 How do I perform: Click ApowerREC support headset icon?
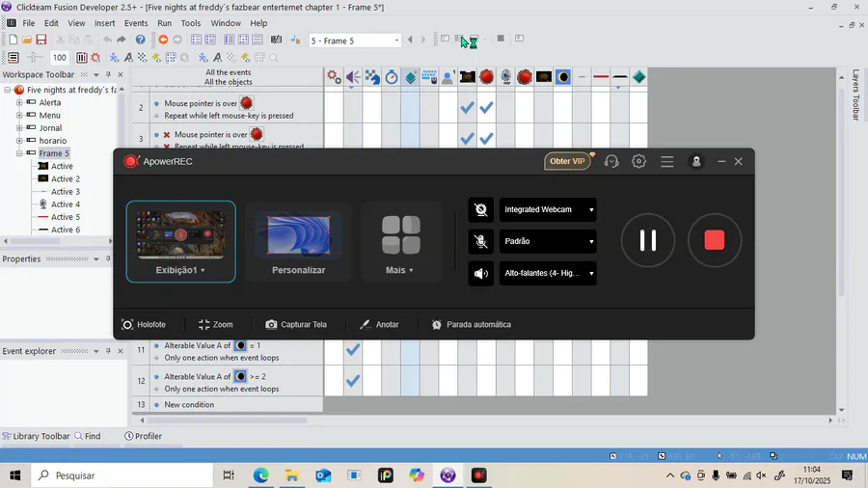click(611, 162)
